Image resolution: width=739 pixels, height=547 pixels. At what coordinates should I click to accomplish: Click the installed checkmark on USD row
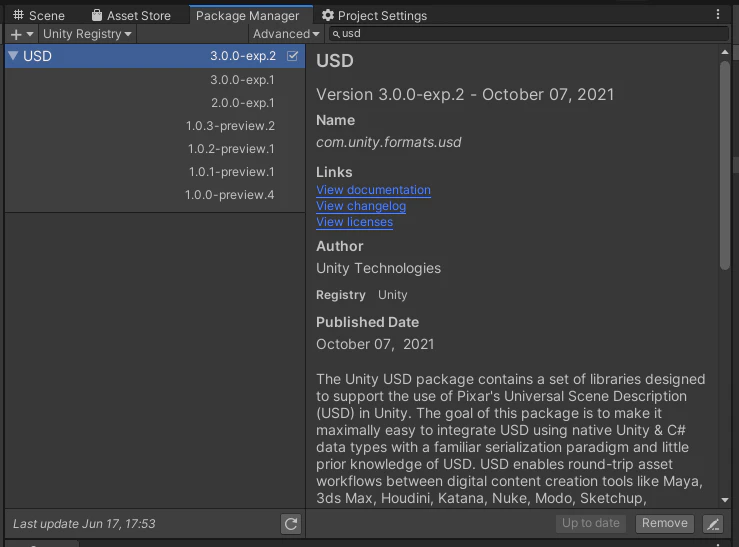[x=292, y=56]
